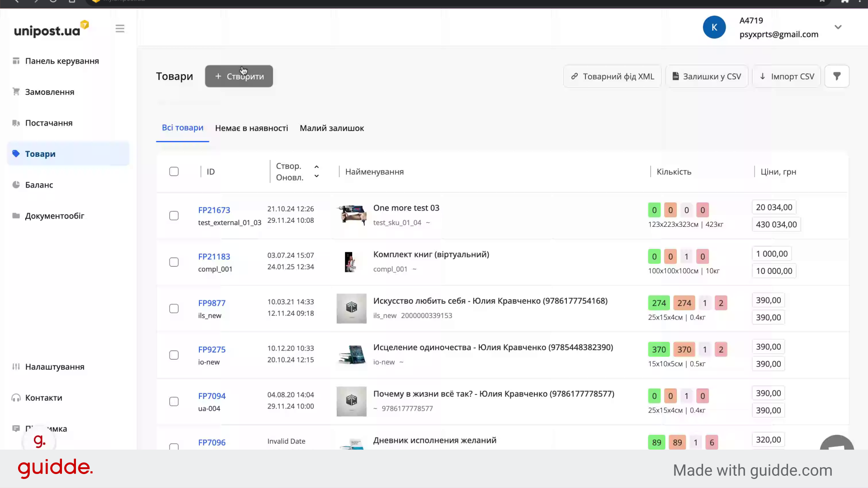Check the FP9275 row checkbox
Screen dimensions: 868x488
174,355
